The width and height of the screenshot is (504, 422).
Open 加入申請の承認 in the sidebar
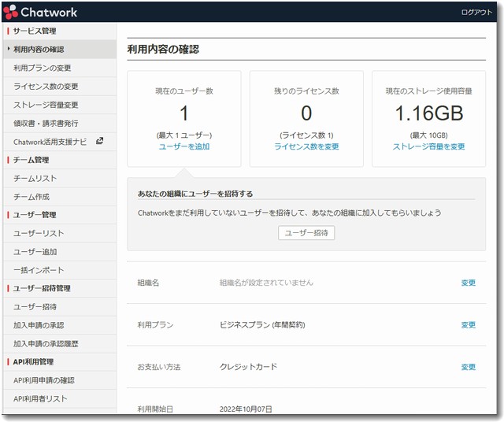pos(60,325)
